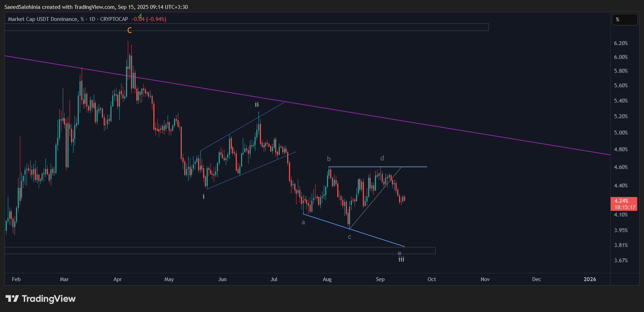Select the green 4 wave label
The width and height of the screenshot is (644, 312).
click(140, 16)
